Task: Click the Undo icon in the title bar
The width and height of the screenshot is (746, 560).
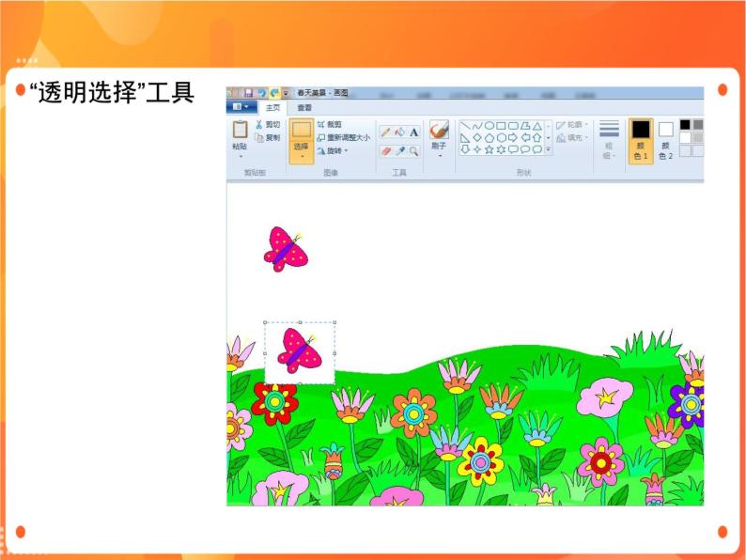Action: coord(261,94)
